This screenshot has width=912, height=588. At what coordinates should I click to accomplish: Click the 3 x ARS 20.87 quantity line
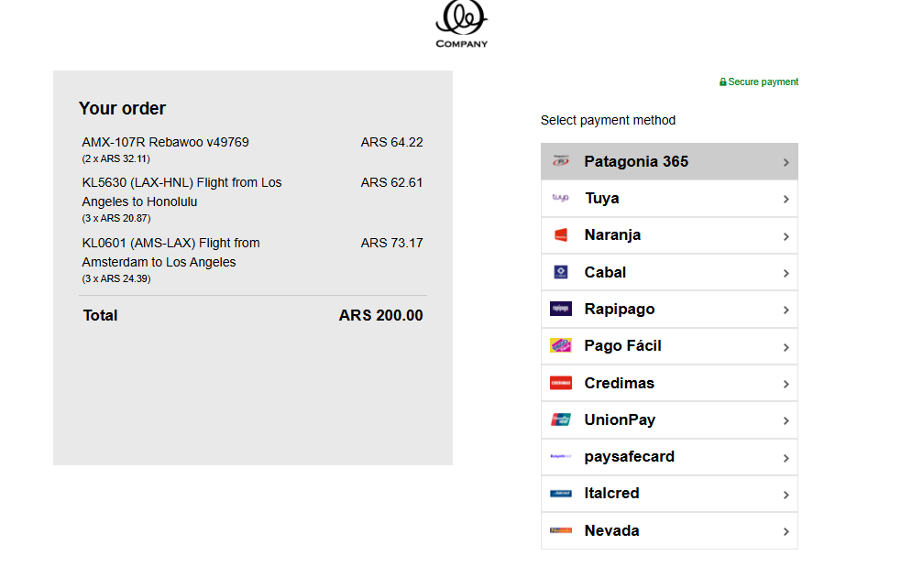tap(116, 219)
